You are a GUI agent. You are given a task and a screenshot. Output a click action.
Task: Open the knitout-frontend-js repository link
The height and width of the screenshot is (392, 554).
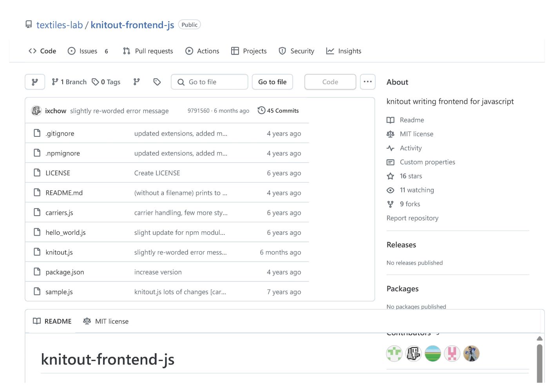click(132, 25)
